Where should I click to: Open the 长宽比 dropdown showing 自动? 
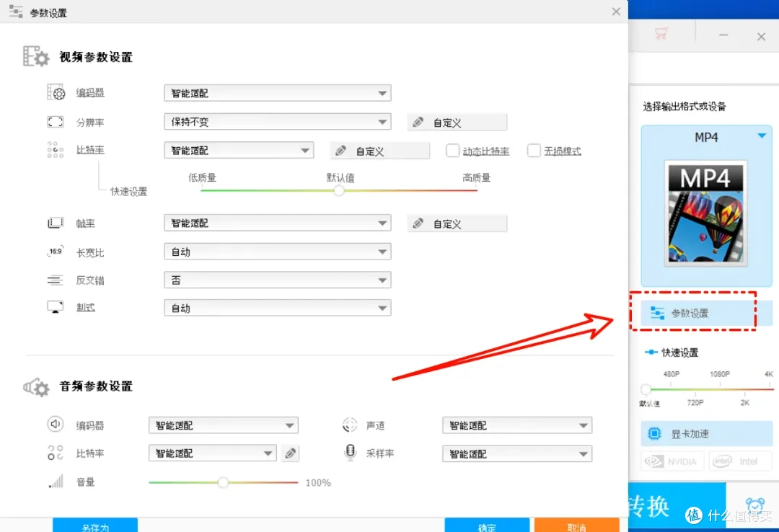pyautogui.click(x=278, y=252)
